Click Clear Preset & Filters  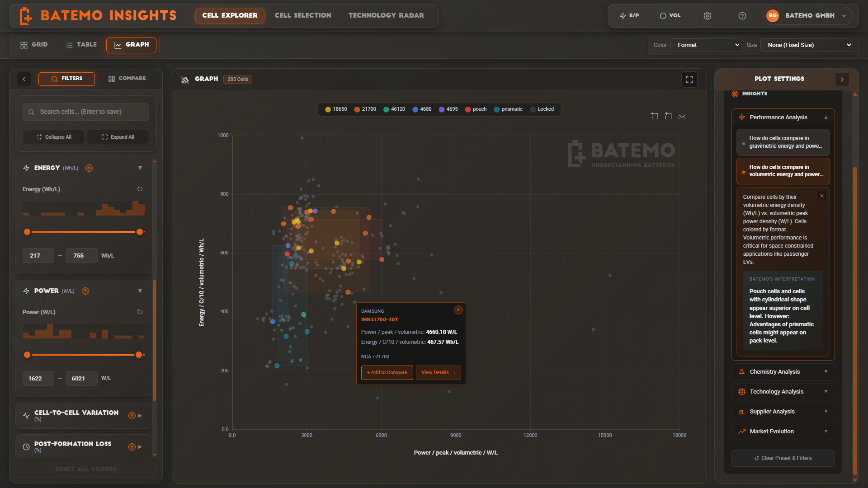pyautogui.click(x=783, y=458)
